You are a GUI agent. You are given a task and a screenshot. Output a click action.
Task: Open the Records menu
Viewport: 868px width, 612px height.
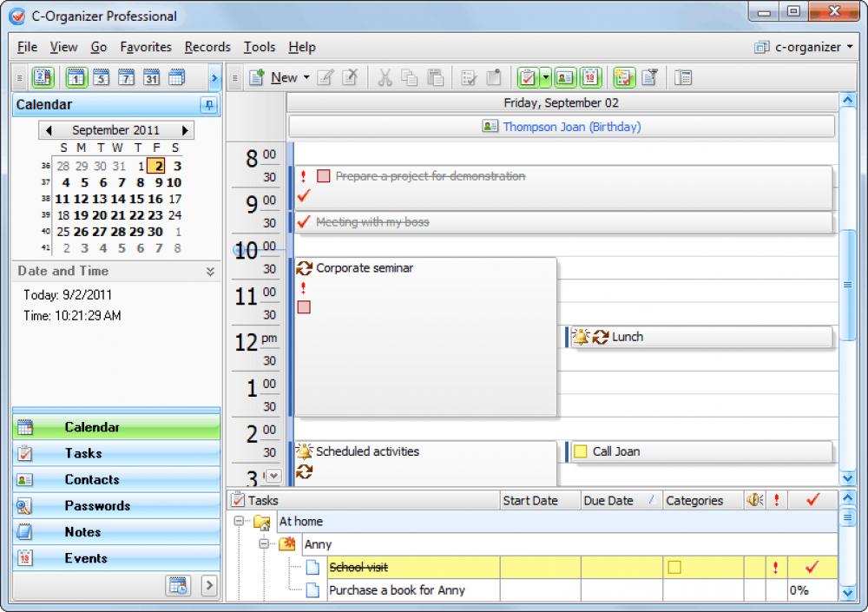[207, 47]
